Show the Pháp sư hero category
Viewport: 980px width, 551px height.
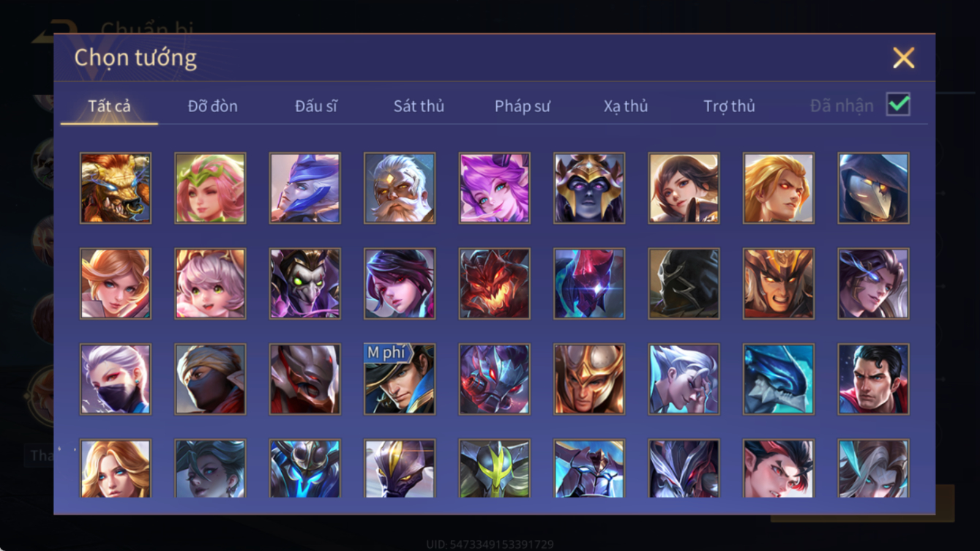click(522, 106)
